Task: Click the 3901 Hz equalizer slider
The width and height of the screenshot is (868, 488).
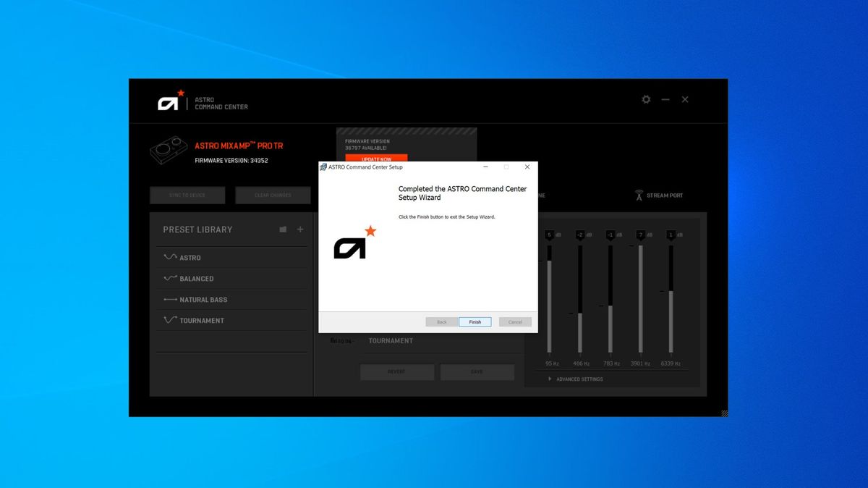Action: [640, 299]
